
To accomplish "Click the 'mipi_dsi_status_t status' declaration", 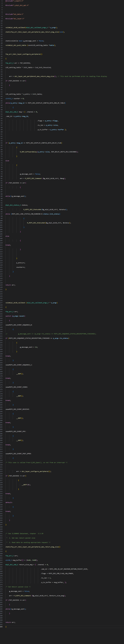I will 17,205.
